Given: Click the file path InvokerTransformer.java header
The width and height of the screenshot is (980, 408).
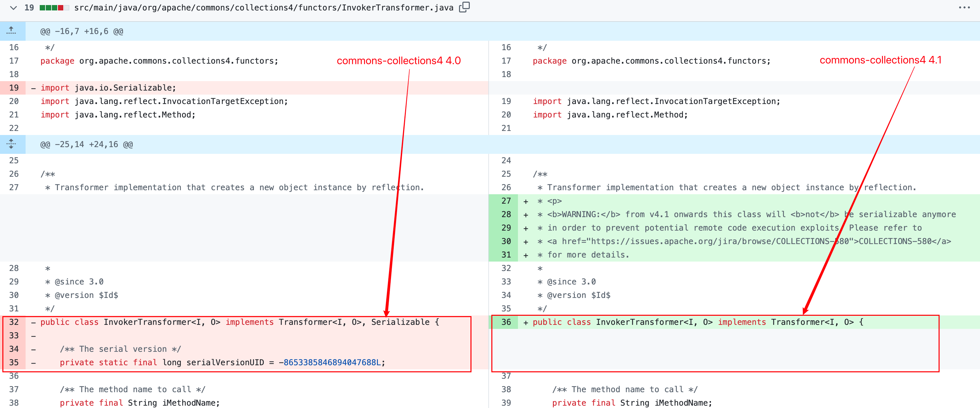Looking at the screenshot, I should [264, 8].
